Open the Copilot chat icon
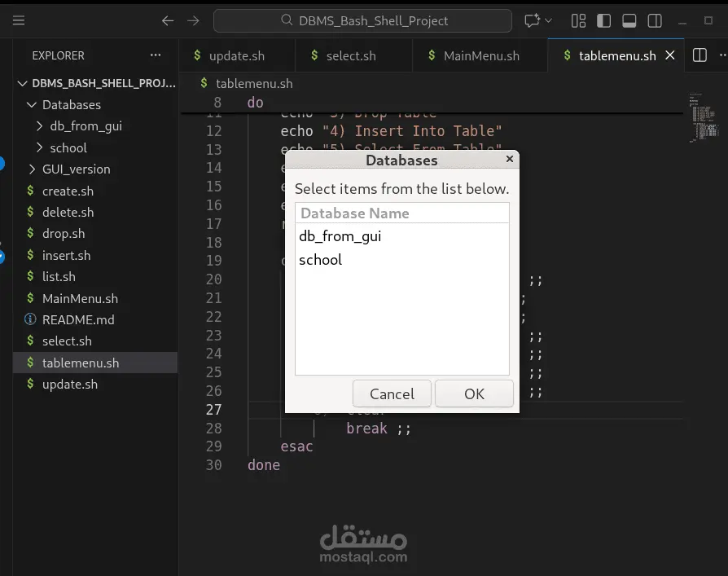Viewport: 728px width, 576px height. pos(532,20)
